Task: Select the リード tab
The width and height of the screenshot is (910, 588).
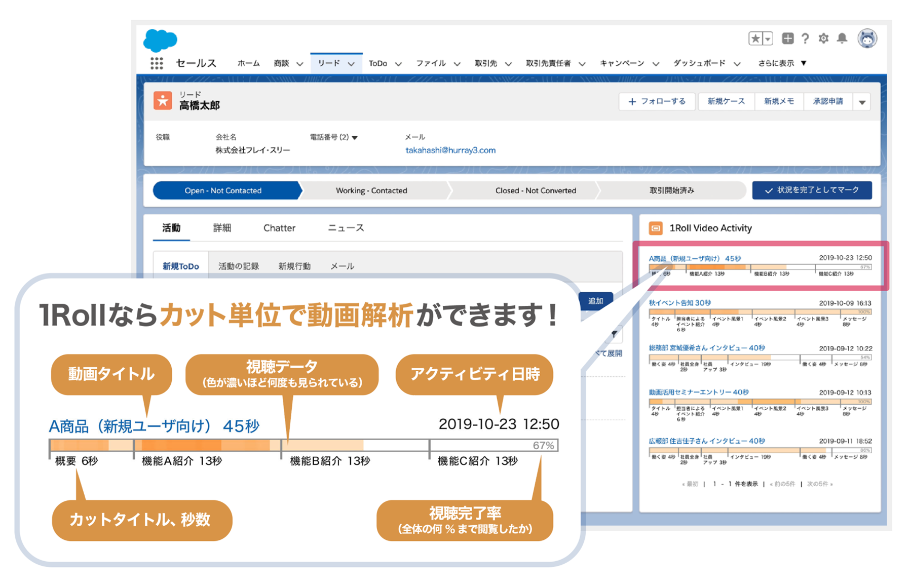Action: tap(329, 63)
